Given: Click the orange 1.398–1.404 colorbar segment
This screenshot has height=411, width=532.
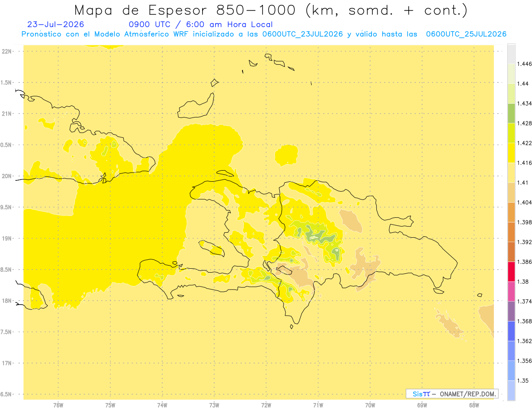Looking at the screenshot, I should point(511,212).
